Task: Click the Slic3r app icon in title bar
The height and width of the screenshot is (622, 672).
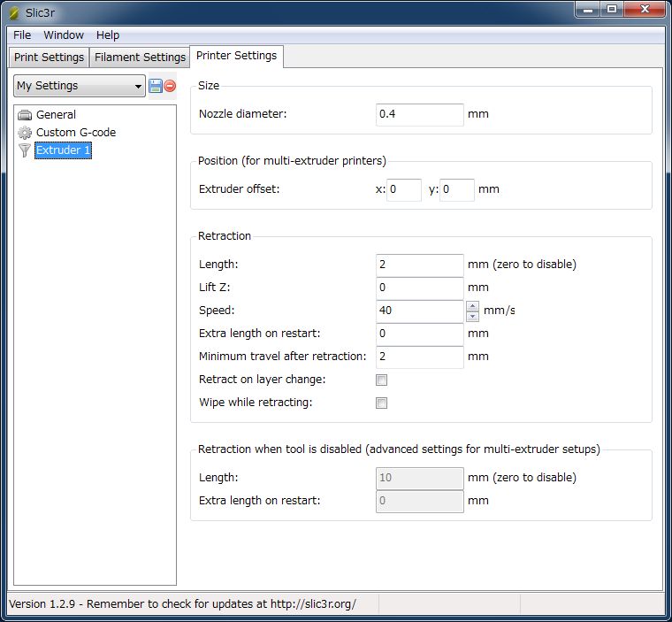Action: (14, 12)
